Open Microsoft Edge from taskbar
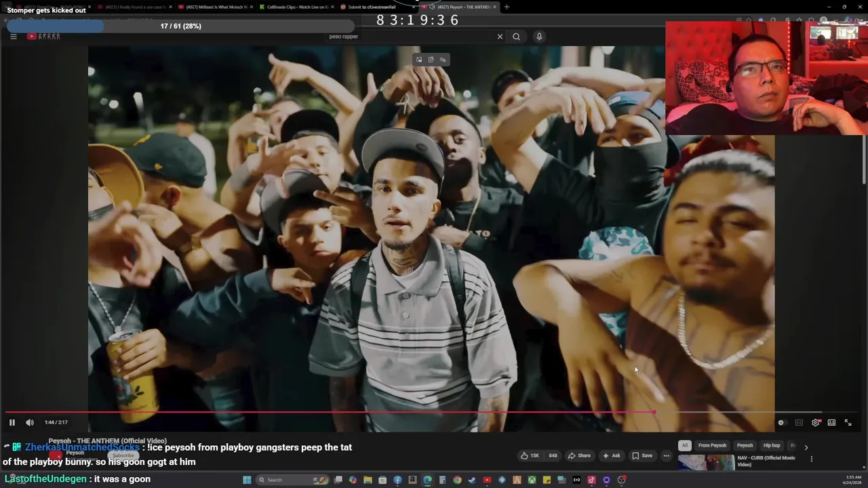Viewport: 868px width, 488px height. pyautogui.click(x=427, y=480)
